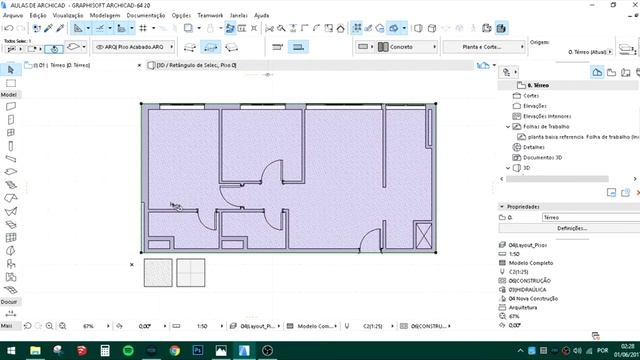Select the Zone tool
640x360 pixels.
point(11,277)
